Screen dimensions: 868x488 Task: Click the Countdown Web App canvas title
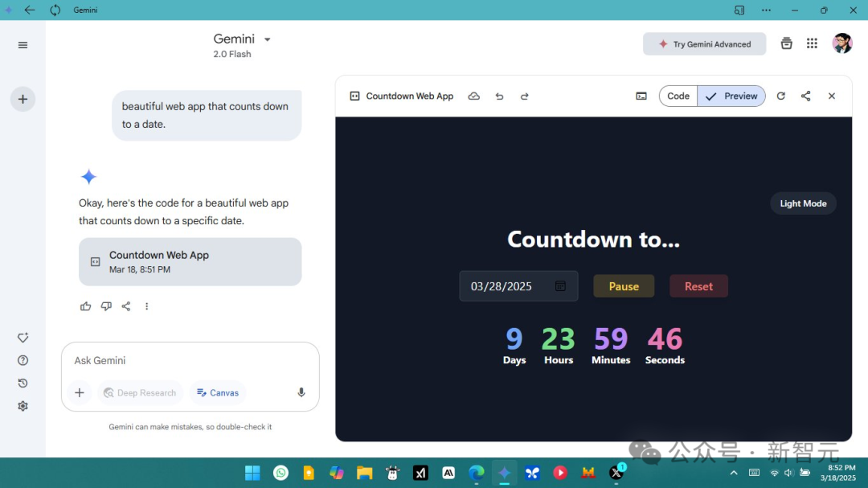point(409,96)
